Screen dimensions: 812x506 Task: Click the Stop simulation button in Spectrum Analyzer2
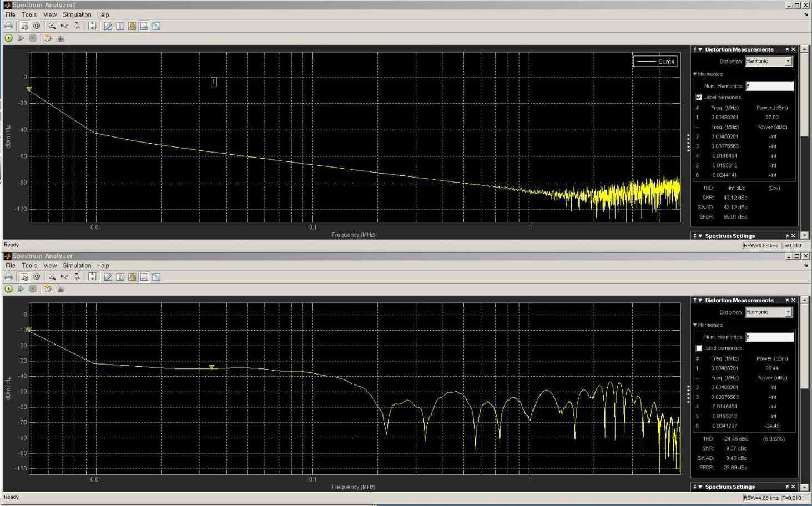pos(33,38)
